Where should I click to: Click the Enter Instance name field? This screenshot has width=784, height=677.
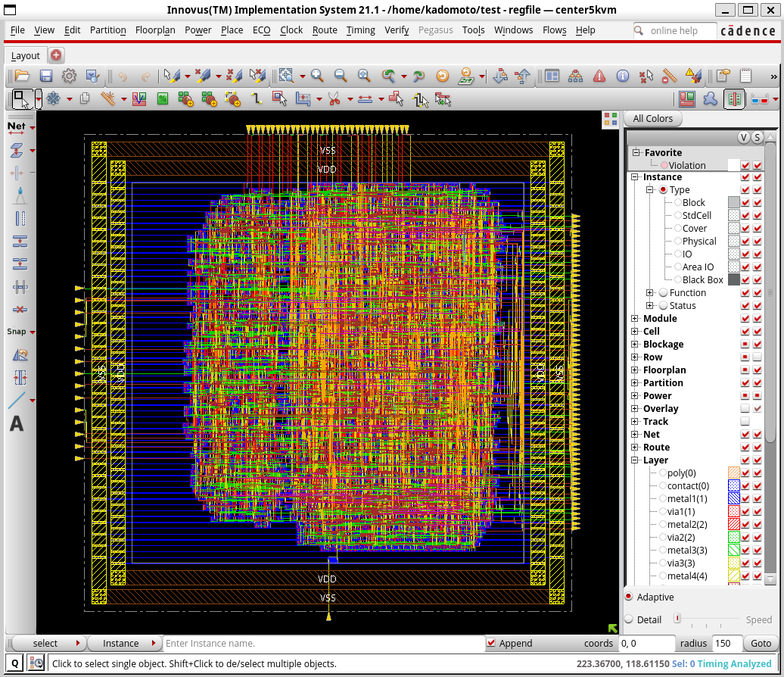pos(324,643)
